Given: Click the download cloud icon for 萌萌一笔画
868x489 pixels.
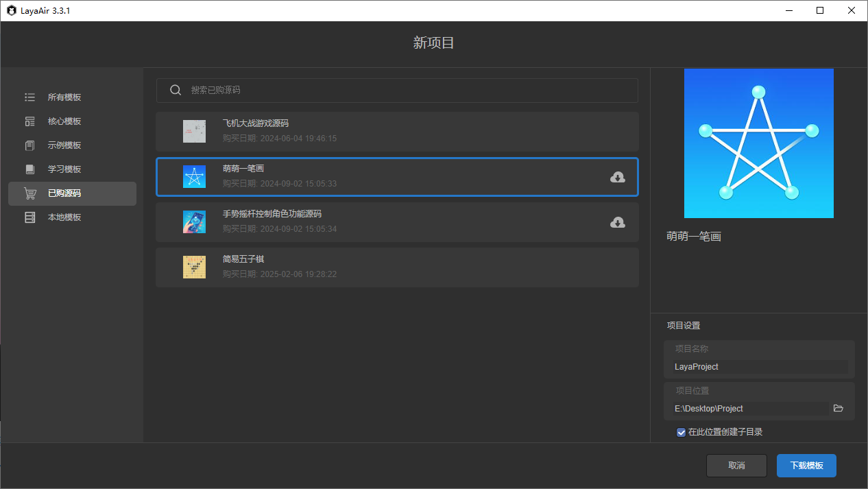Looking at the screenshot, I should coord(617,178).
